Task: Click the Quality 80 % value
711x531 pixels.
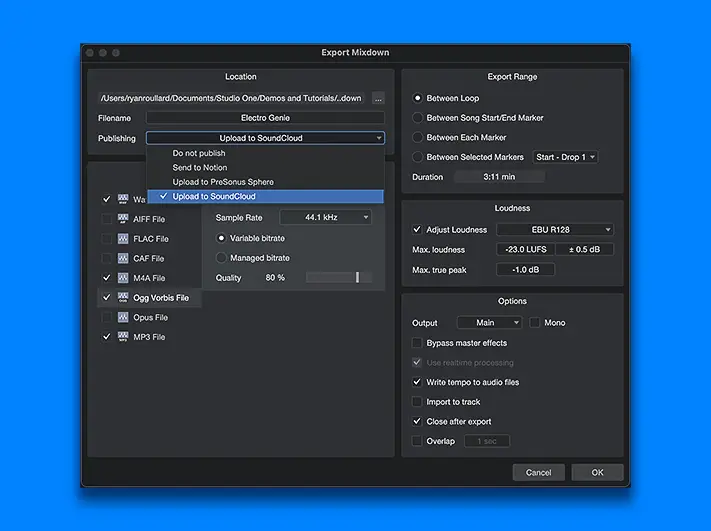Action: tap(275, 278)
